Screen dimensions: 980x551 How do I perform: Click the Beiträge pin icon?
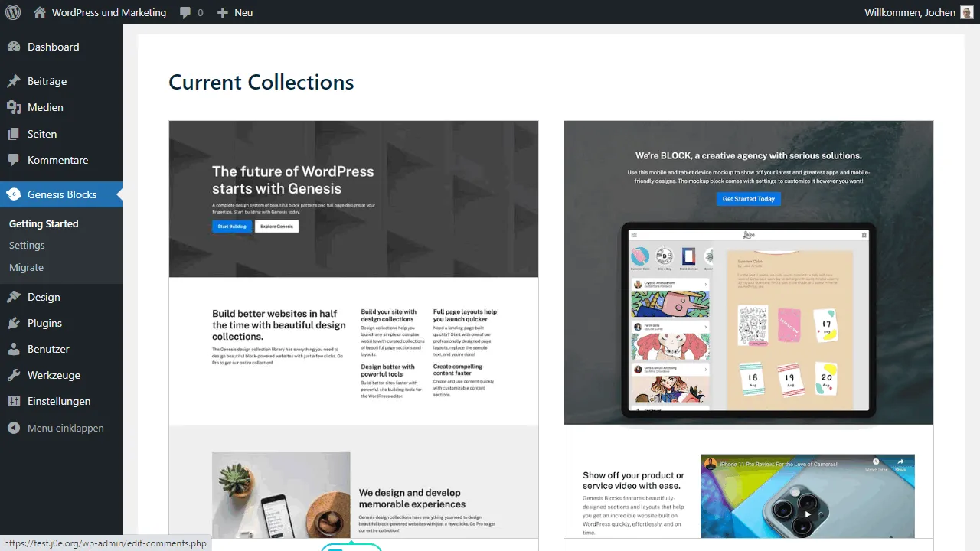coord(14,81)
